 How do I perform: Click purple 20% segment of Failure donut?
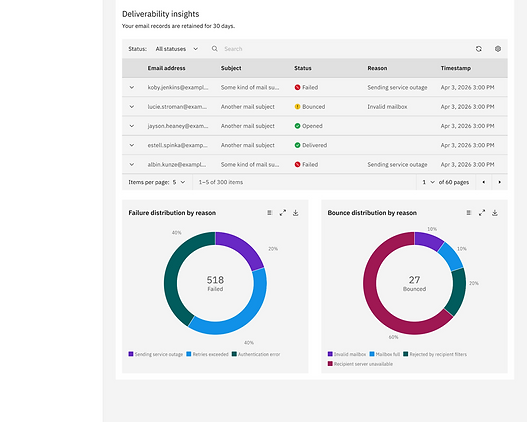(243, 247)
